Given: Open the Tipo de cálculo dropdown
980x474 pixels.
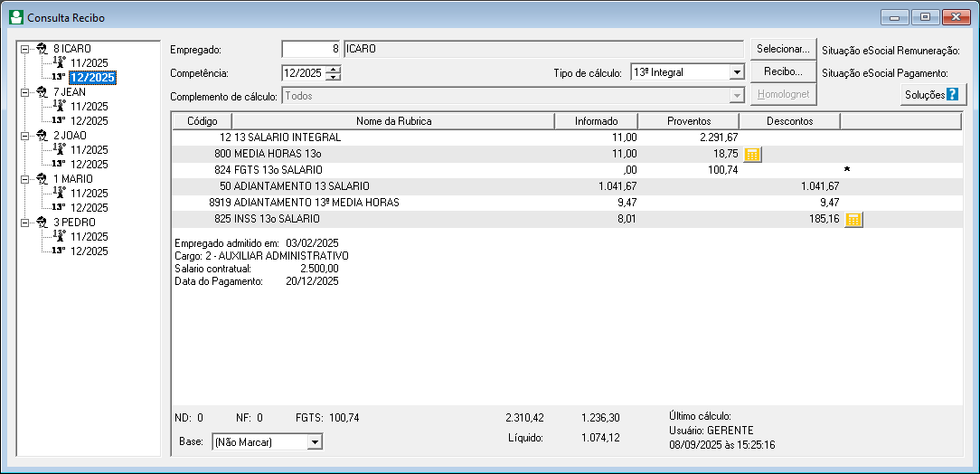Looking at the screenshot, I should point(735,72).
